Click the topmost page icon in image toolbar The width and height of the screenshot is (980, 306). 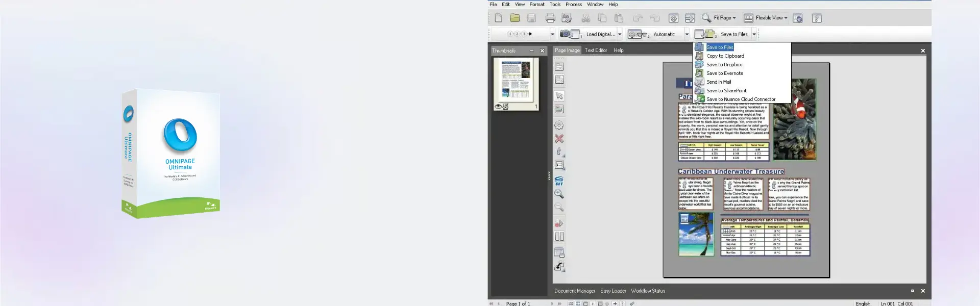click(x=559, y=66)
